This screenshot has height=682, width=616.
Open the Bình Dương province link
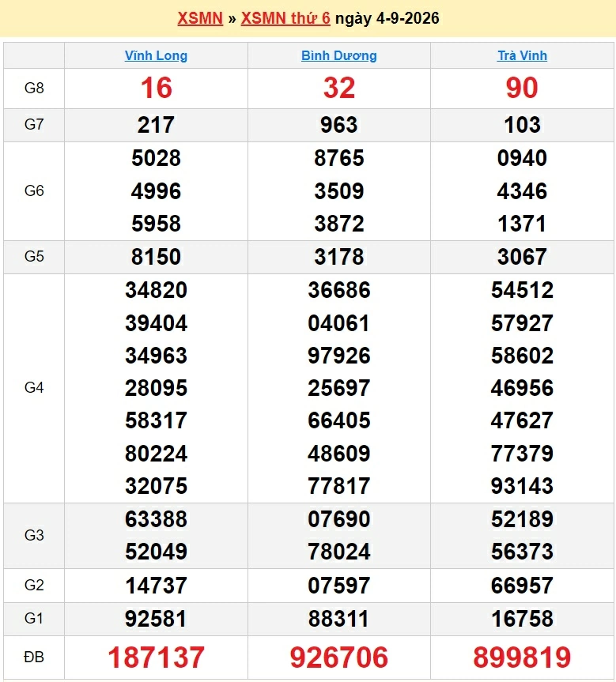(339, 55)
